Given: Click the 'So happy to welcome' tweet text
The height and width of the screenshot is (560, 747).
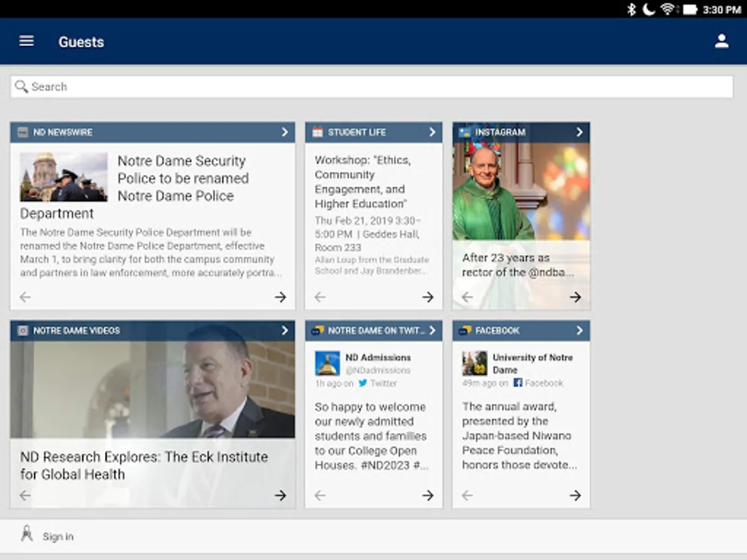Looking at the screenshot, I should pyautogui.click(x=372, y=436).
